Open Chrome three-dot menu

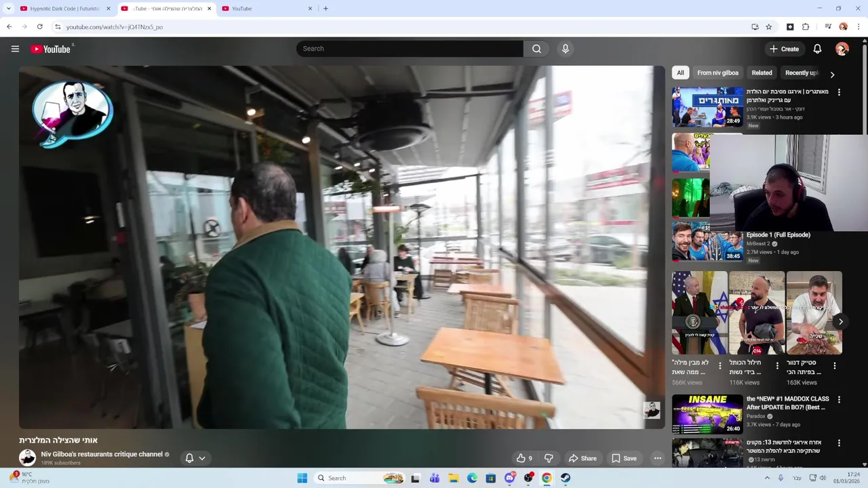click(859, 27)
